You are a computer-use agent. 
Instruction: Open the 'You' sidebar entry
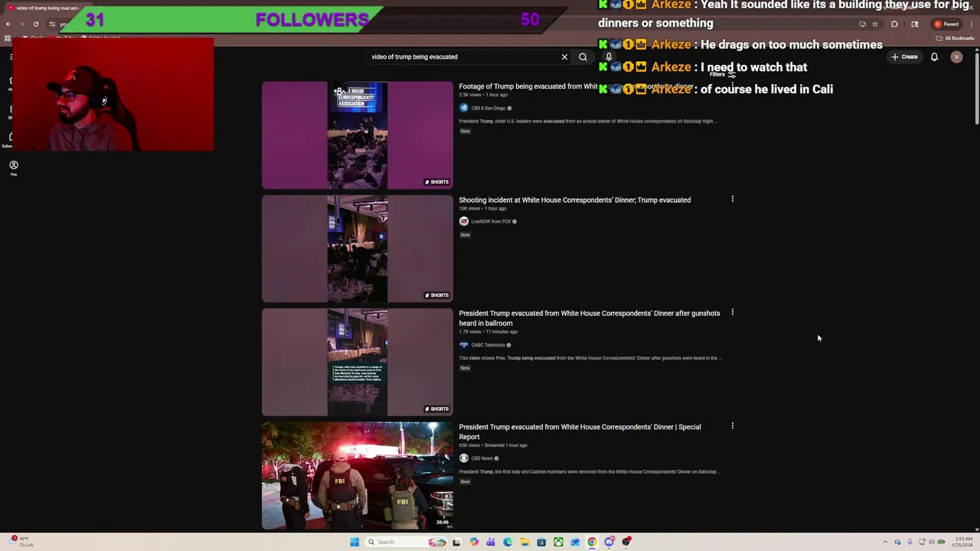click(13, 168)
